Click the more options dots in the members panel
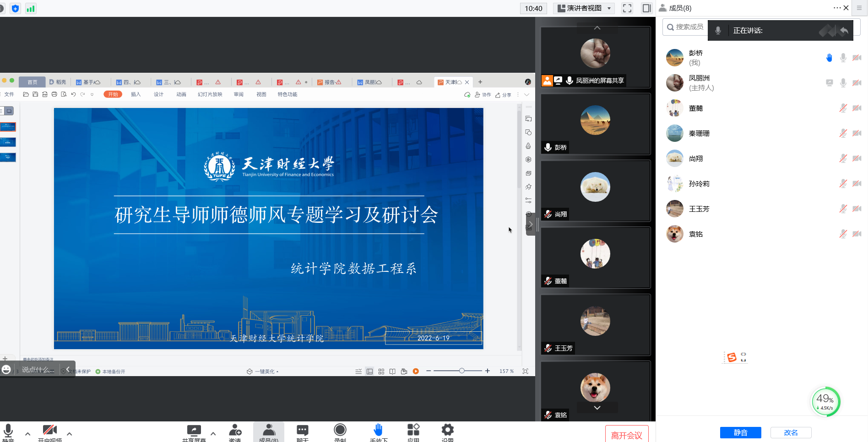This screenshot has height=442, width=868. tap(837, 8)
